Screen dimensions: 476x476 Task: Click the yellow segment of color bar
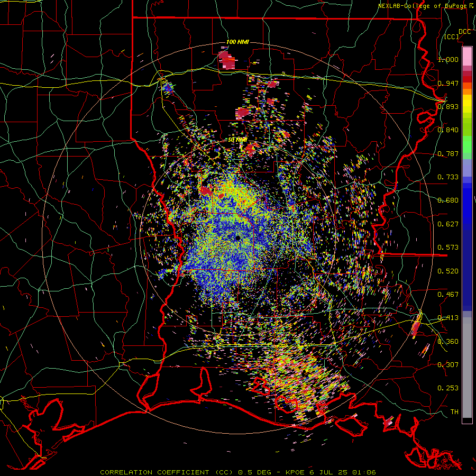(x=467, y=104)
